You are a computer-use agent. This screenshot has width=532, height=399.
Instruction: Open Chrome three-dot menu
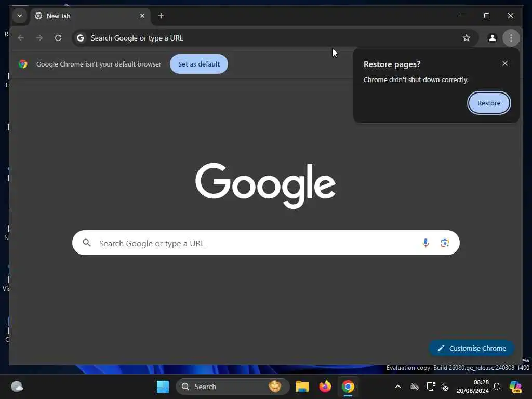click(511, 38)
